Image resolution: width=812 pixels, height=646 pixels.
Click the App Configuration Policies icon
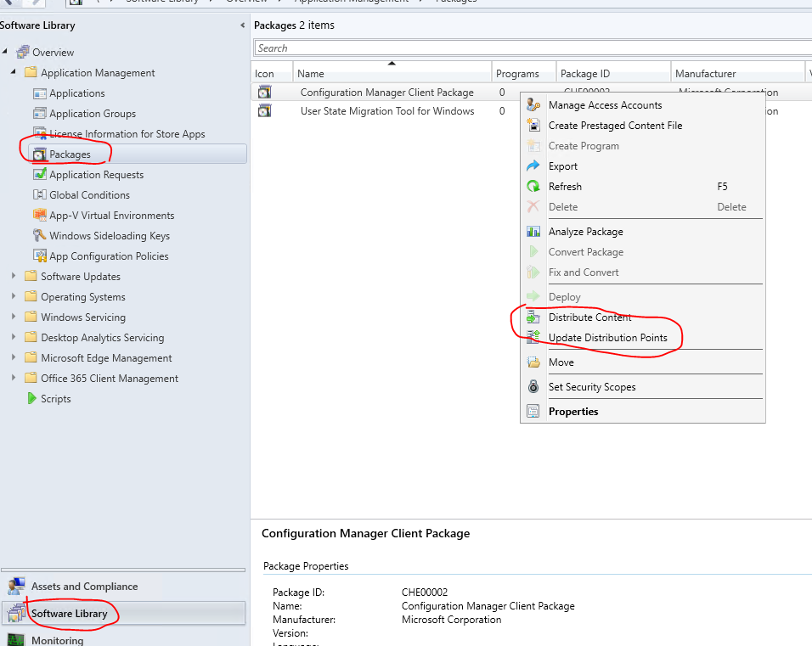pos(40,256)
